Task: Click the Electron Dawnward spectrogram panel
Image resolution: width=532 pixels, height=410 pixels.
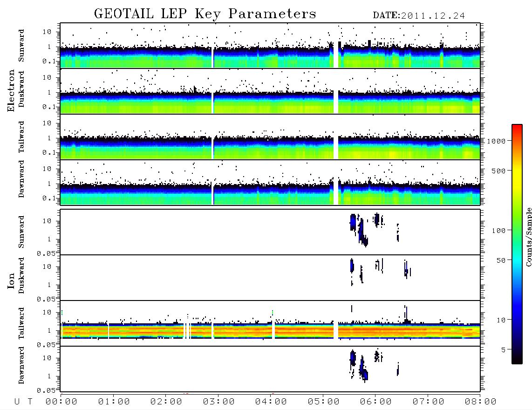Action: tap(270, 183)
